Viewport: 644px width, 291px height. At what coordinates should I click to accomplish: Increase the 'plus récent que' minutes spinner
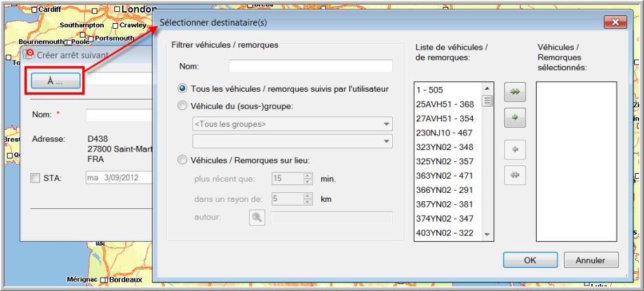coord(307,176)
